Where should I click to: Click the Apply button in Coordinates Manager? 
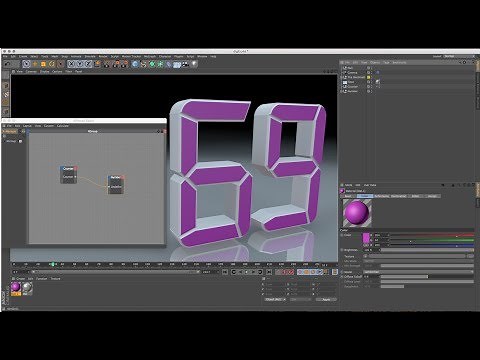pyautogui.click(x=326, y=300)
